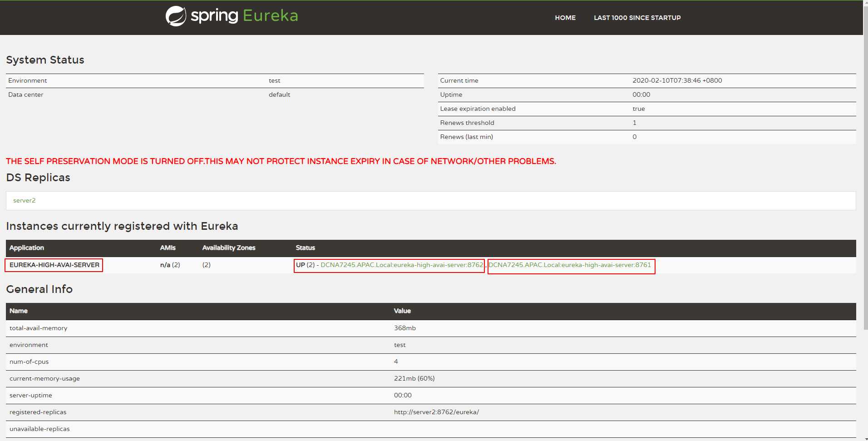Click the 'Name' column header in General Info

click(x=19, y=311)
